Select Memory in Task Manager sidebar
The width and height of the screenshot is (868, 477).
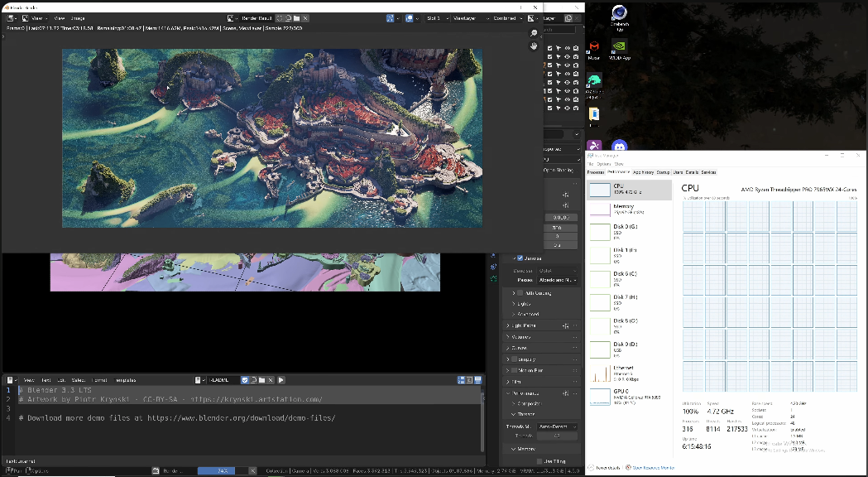pos(629,209)
